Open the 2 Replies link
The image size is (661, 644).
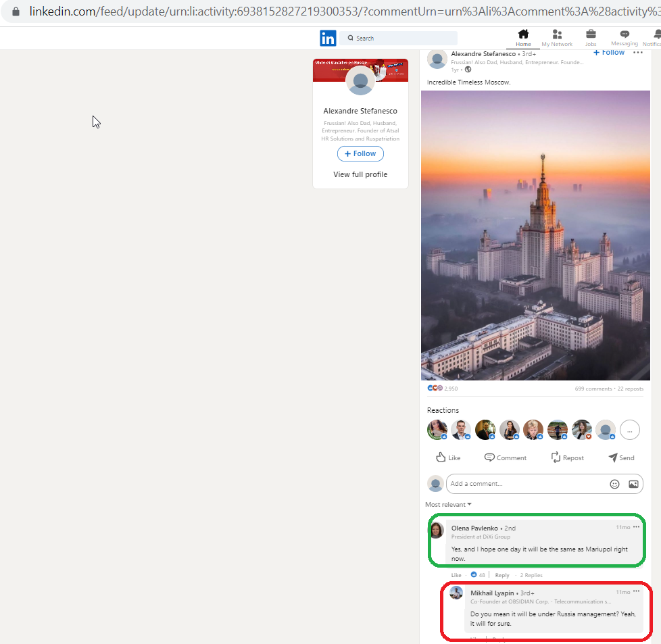(x=531, y=575)
